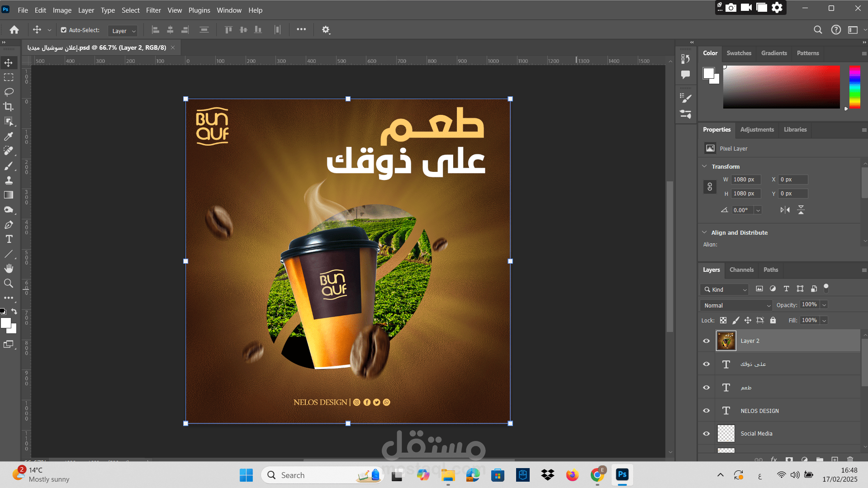Image resolution: width=868 pixels, height=488 pixels.
Task: Select the Layer 2 thumbnail
Action: coord(726,341)
